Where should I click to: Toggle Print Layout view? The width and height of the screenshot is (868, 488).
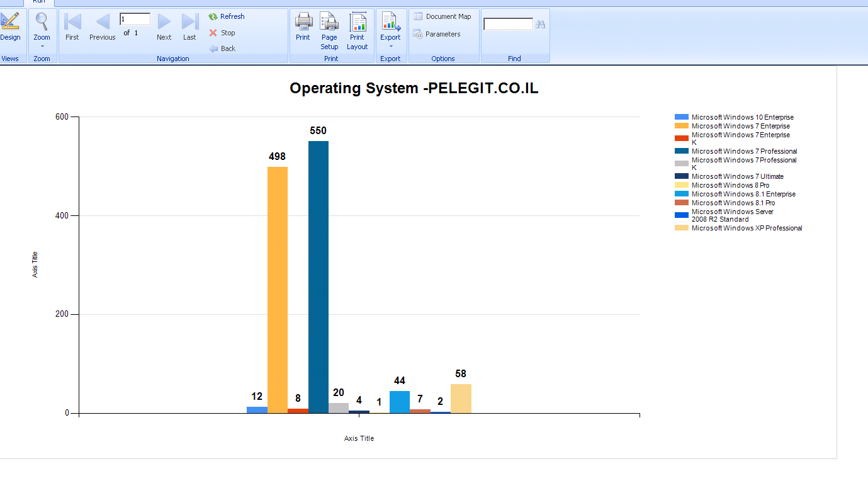[357, 31]
